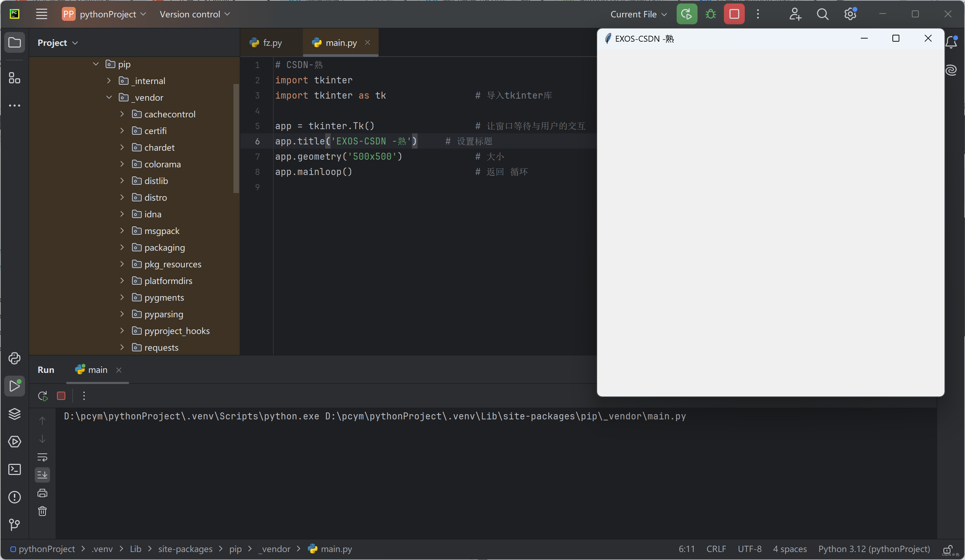Open Notifications bell icon
Viewport: 965px width, 560px height.
pyautogui.click(x=951, y=42)
